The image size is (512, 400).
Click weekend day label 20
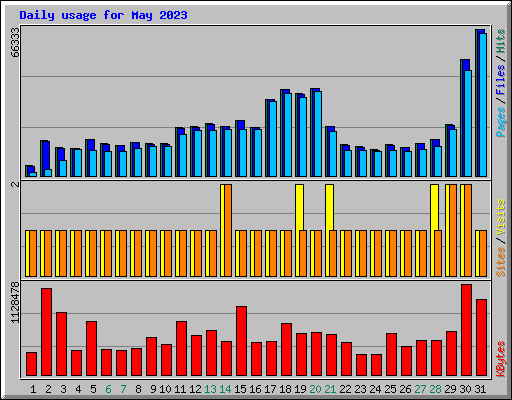pos(315,389)
